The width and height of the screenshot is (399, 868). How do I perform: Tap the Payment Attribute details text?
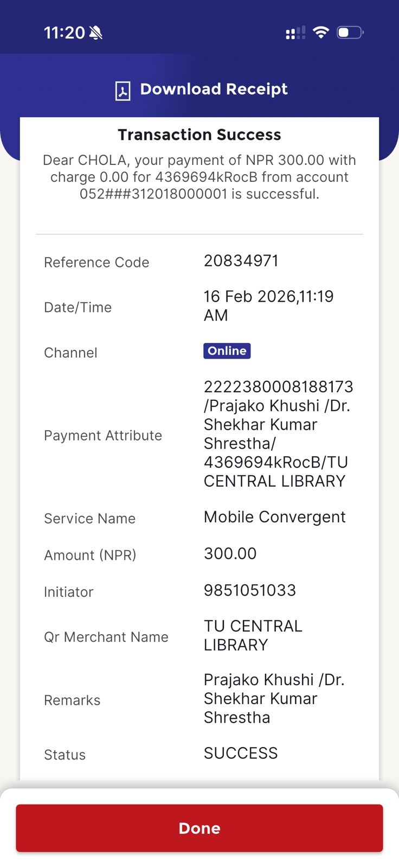[278, 434]
